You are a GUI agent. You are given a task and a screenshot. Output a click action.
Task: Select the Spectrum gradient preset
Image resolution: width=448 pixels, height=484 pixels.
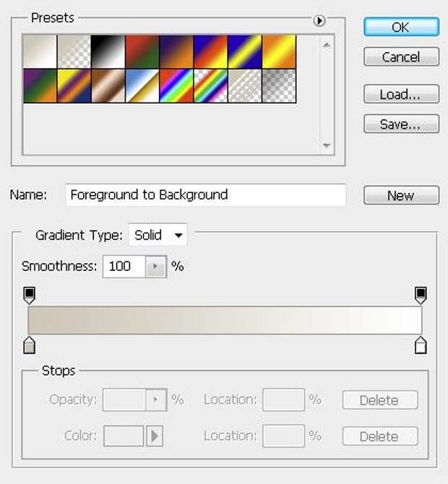click(176, 86)
